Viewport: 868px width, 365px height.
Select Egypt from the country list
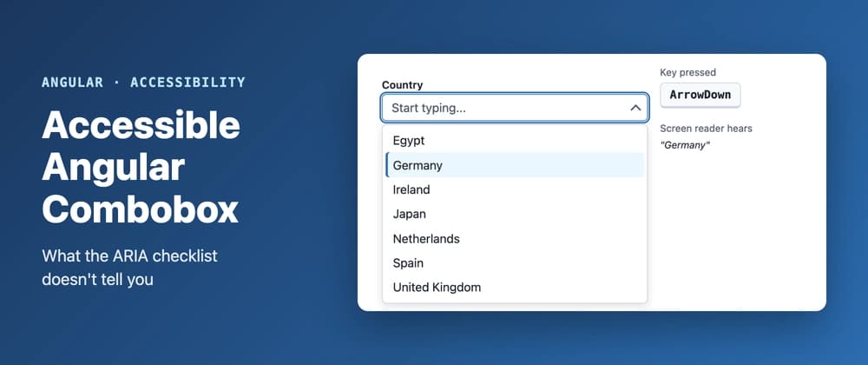pyautogui.click(x=515, y=141)
